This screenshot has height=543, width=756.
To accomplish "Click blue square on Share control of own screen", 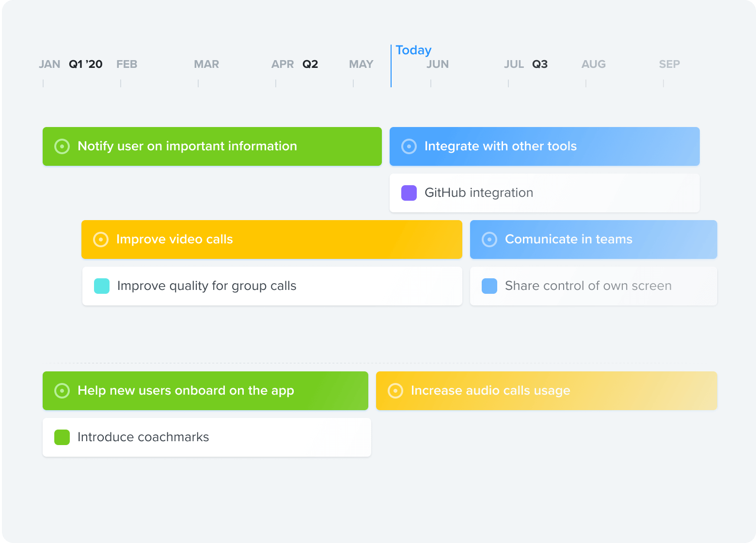I will coord(489,286).
